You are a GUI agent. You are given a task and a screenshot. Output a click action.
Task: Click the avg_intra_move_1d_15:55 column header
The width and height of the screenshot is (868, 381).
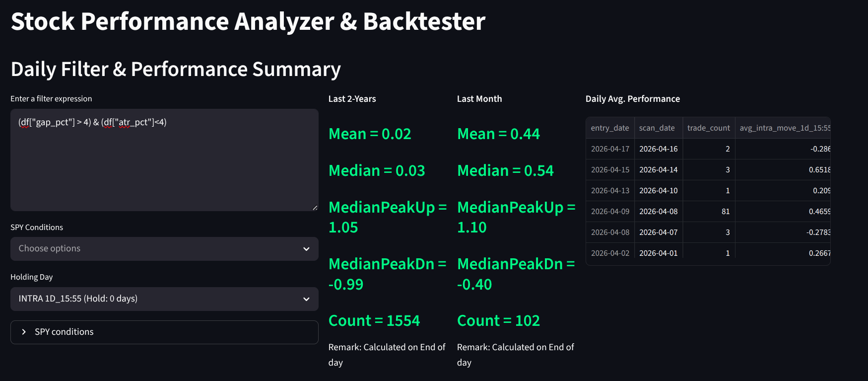(784, 128)
